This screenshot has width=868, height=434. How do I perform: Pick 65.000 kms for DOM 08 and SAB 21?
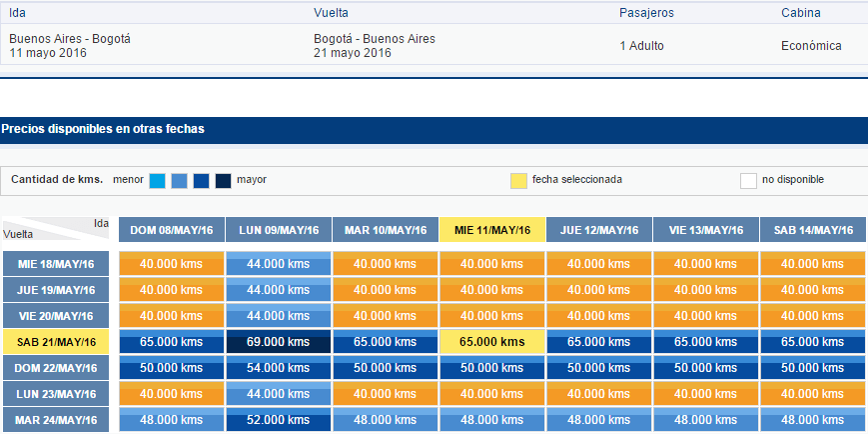click(x=172, y=342)
